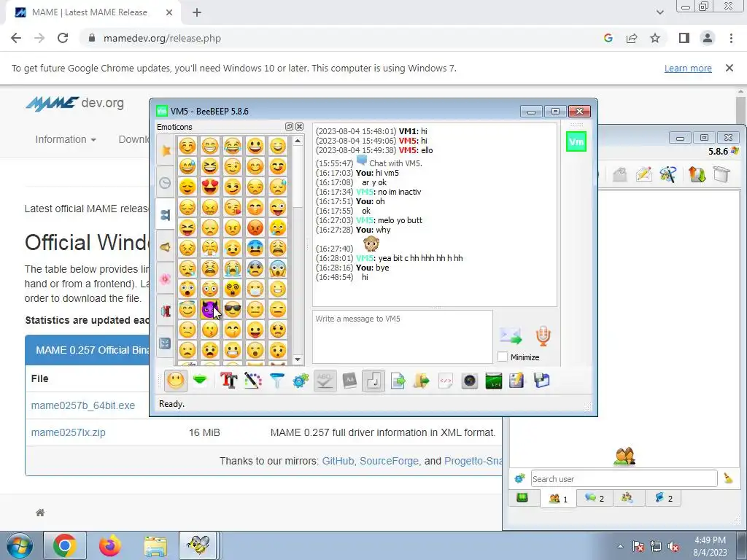Click the blue floppy disks icon

pos(542,381)
